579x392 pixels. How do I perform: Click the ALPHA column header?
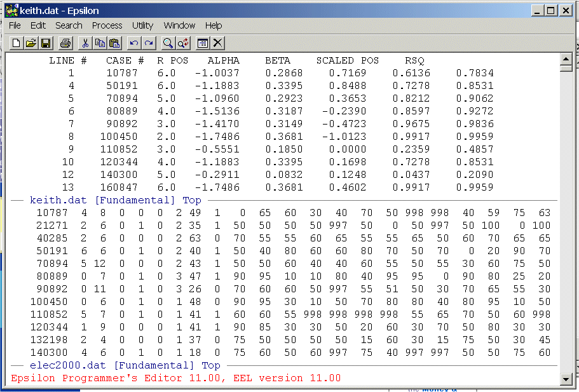tap(224, 60)
